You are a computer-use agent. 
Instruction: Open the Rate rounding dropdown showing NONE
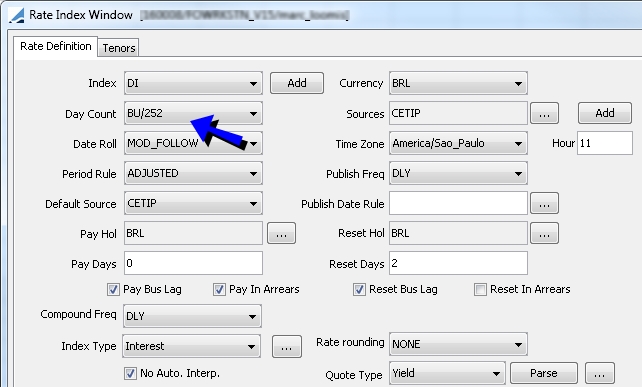(458, 344)
